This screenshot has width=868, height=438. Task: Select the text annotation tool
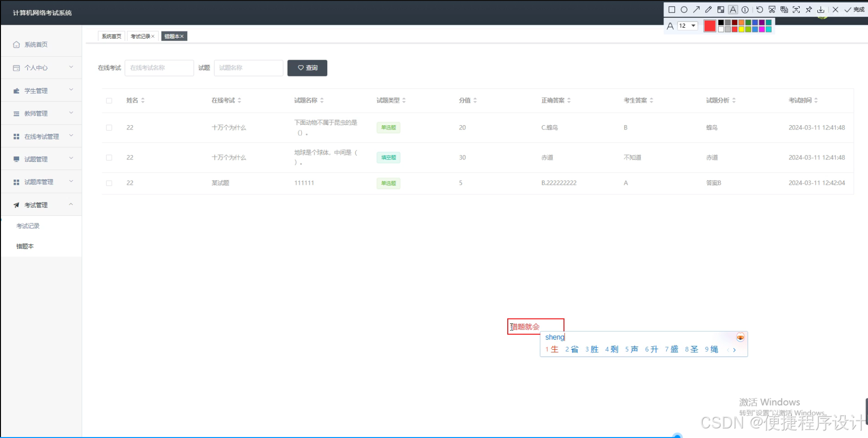coord(733,10)
